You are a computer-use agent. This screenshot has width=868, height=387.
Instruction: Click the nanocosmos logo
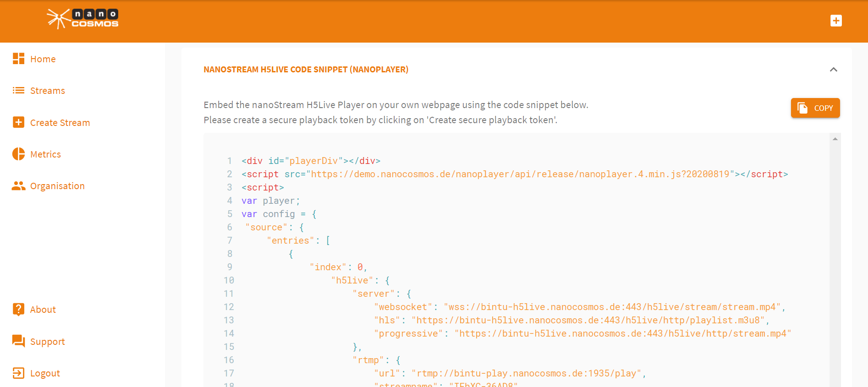[82, 19]
